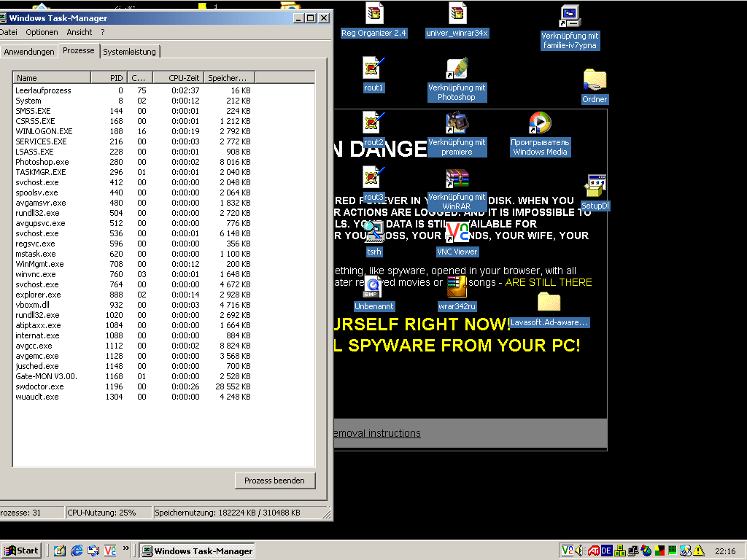747x560 pixels.
Task: Select the rout1 desktop icon
Action: pos(373,75)
